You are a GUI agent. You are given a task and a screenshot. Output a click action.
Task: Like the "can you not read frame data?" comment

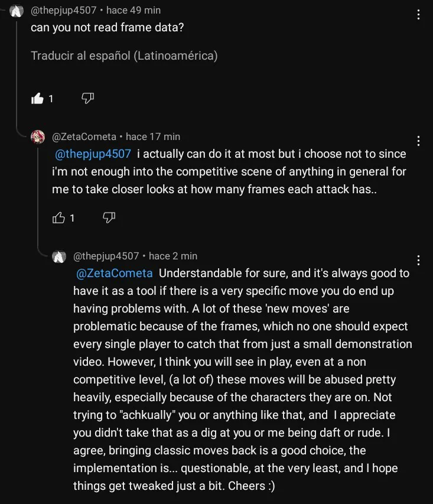point(38,99)
